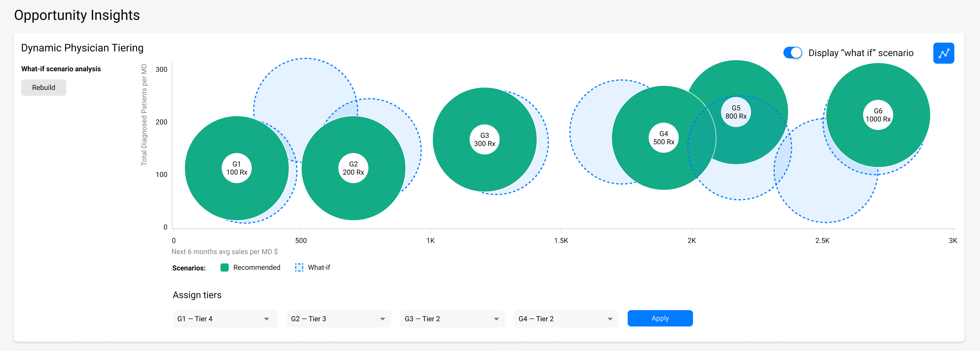This screenshot has width=980, height=351.
Task: Click the What-if legend text
Action: 319,267
